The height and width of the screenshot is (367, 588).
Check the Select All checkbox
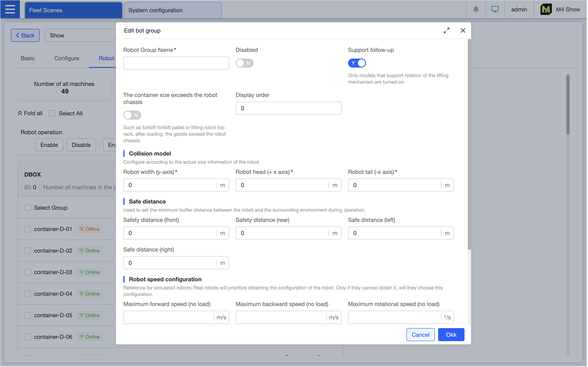[x=52, y=113]
